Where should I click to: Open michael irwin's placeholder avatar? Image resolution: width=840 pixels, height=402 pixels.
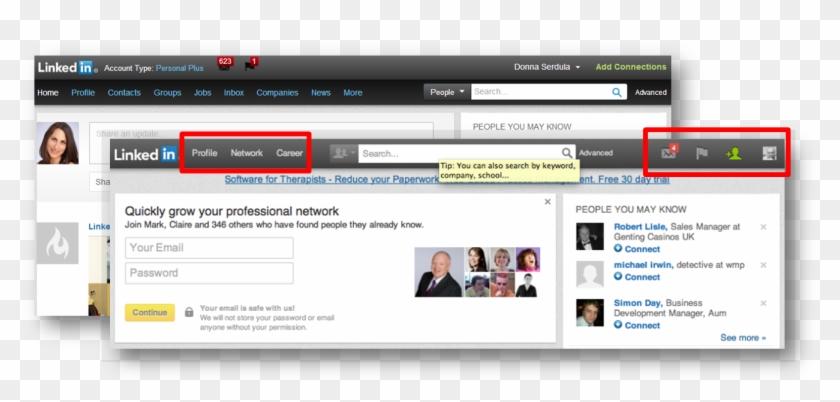pos(590,274)
